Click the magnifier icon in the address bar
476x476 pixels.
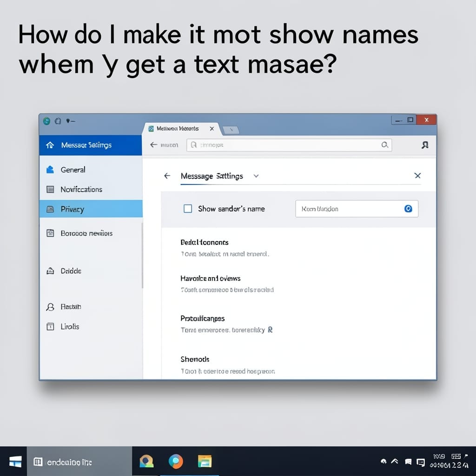coord(384,145)
